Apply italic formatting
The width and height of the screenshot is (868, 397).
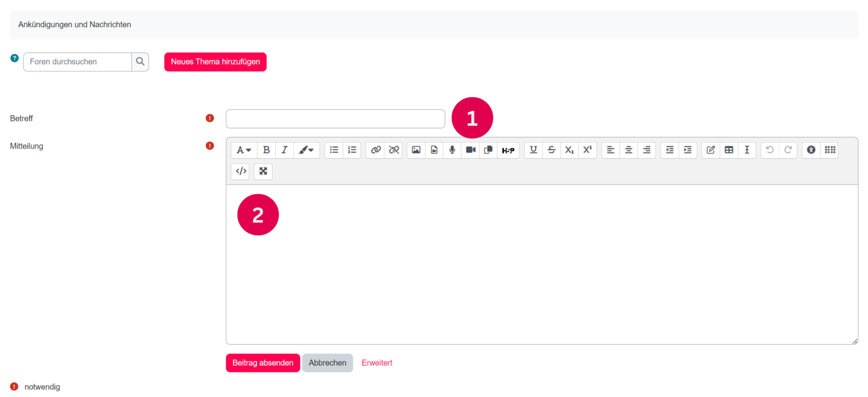[x=284, y=150]
